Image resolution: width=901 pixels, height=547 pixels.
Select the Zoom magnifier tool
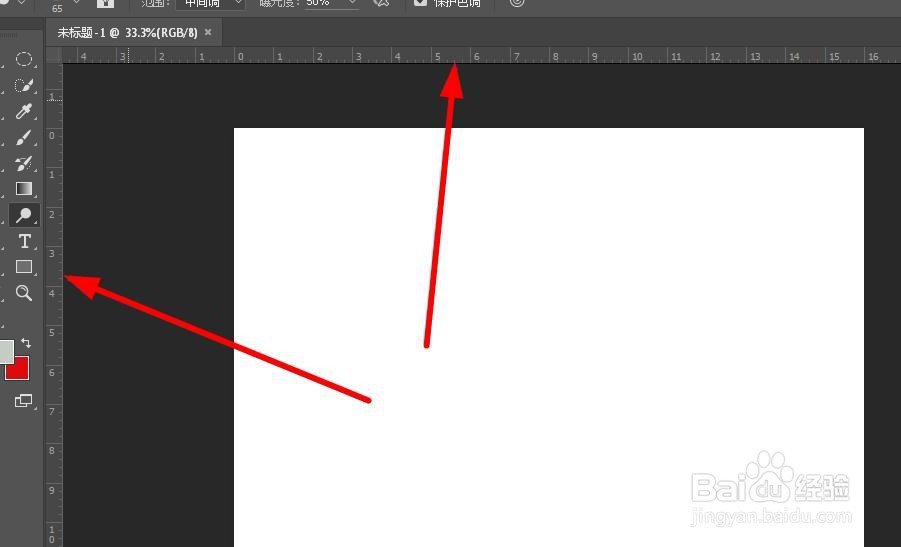(24, 293)
